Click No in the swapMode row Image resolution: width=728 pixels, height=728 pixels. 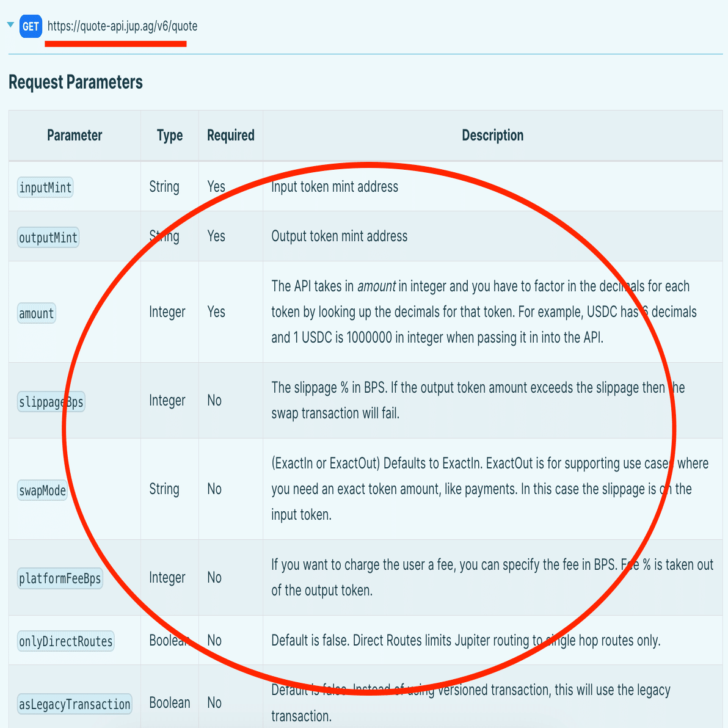tap(214, 489)
